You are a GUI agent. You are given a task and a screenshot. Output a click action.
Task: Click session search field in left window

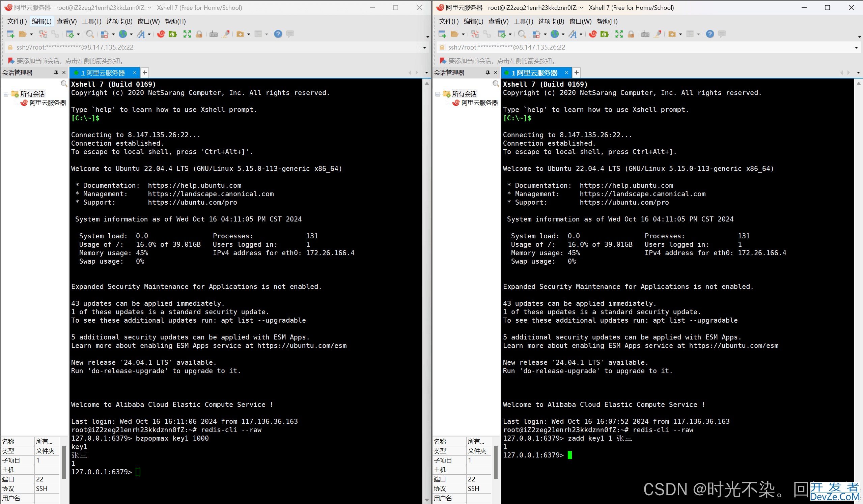pos(31,84)
